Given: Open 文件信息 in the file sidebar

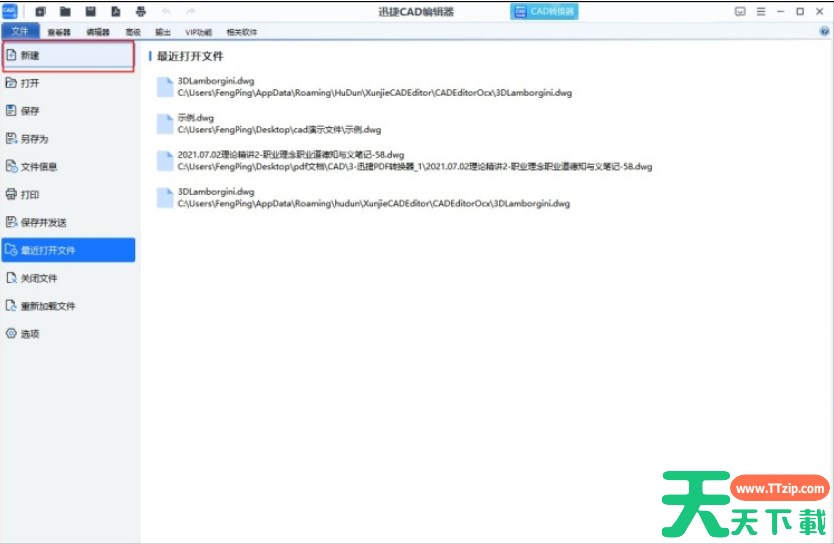Looking at the screenshot, I should pyautogui.click(x=68, y=166).
